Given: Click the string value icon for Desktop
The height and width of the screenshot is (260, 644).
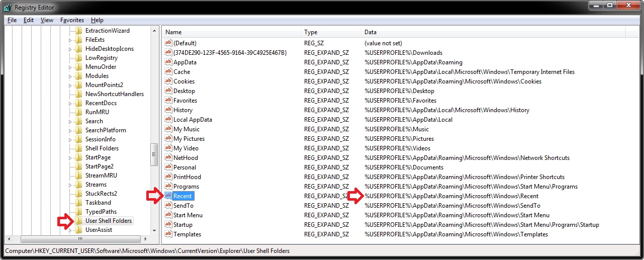Looking at the screenshot, I should click(168, 91).
